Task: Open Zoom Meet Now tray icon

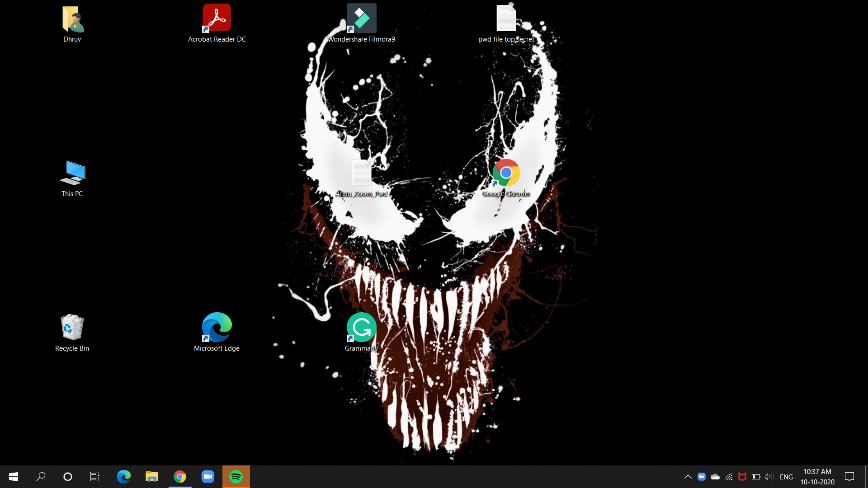Action: point(702,477)
